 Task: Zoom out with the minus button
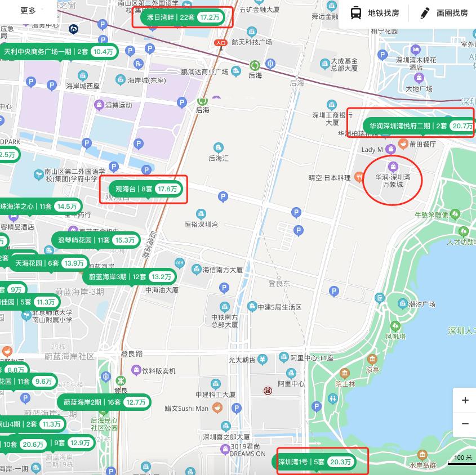point(466,423)
